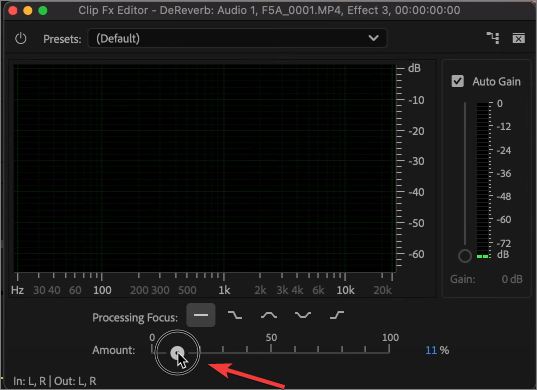This screenshot has width=537, height=390.
Task: Click the Amount slider handle
Action: pos(177,352)
